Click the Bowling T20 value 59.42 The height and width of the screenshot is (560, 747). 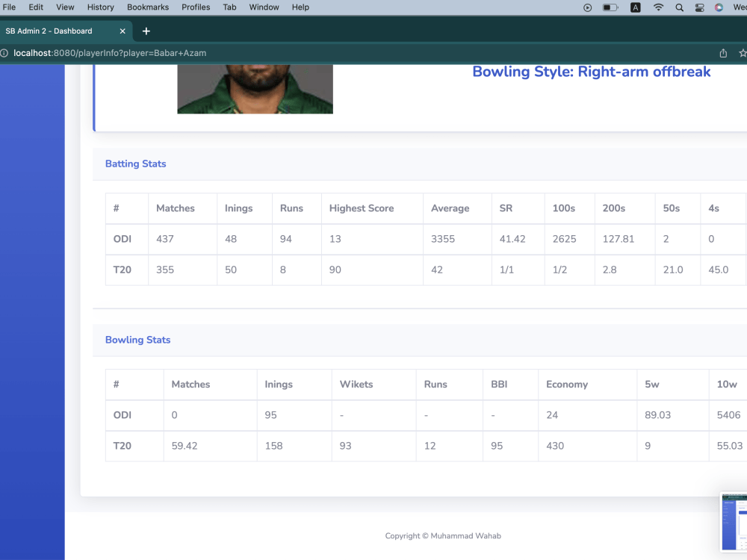[x=185, y=447]
